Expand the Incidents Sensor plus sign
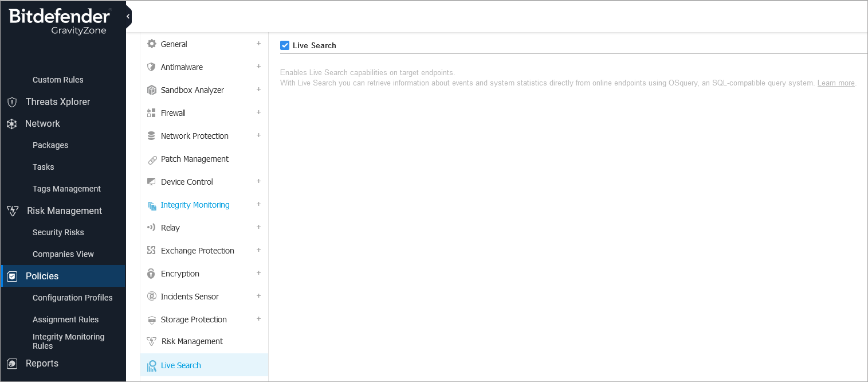The width and height of the screenshot is (868, 382). coord(258,296)
